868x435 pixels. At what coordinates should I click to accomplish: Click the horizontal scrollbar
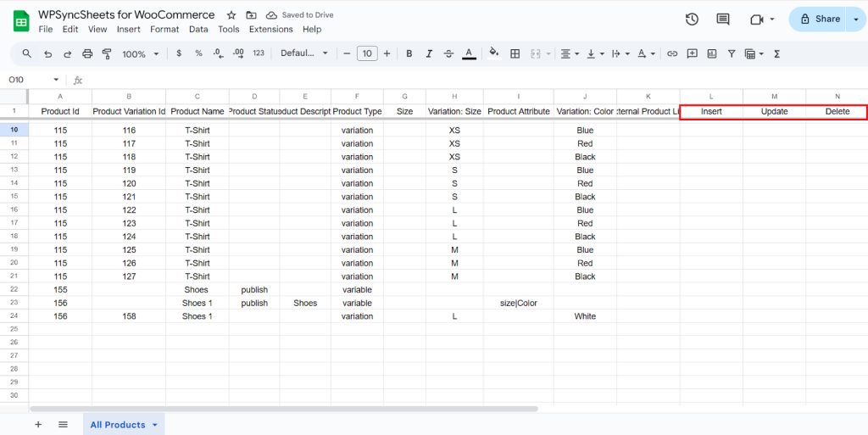coord(283,409)
